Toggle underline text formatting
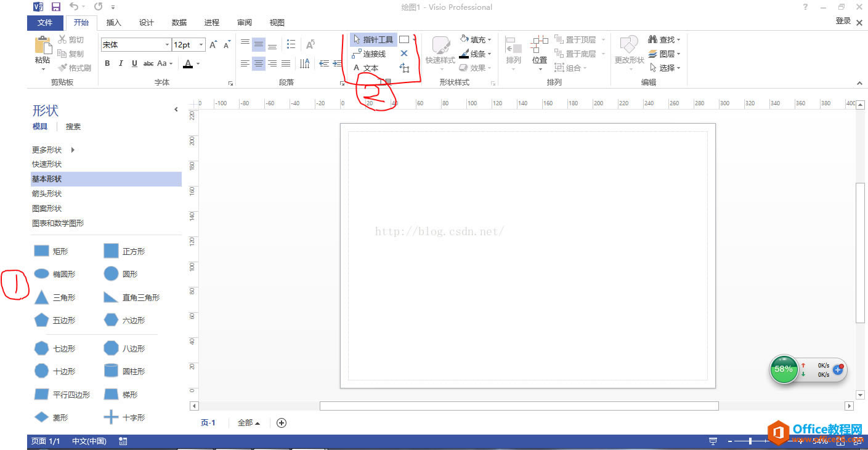Image resolution: width=868 pixels, height=450 pixels. pos(134,63)
